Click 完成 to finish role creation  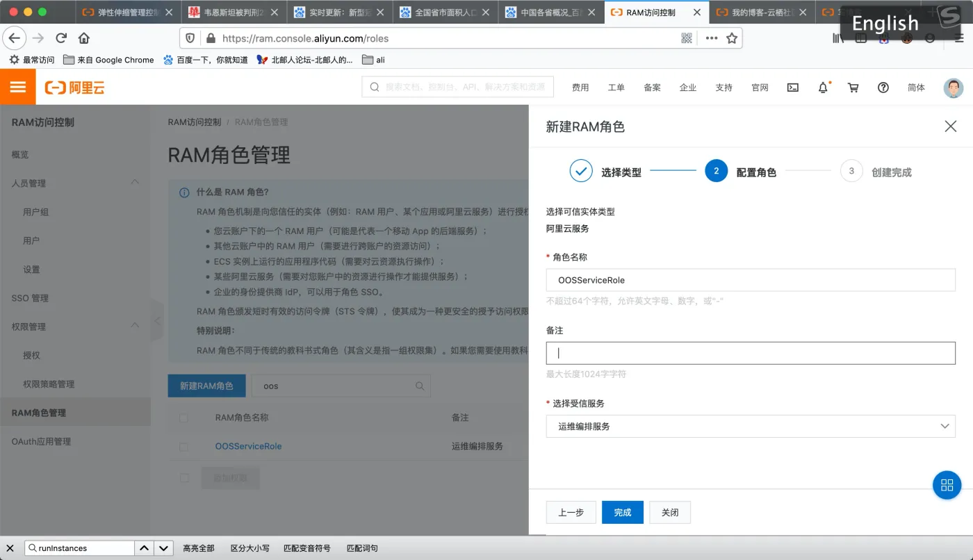click(x=623, y=512)
